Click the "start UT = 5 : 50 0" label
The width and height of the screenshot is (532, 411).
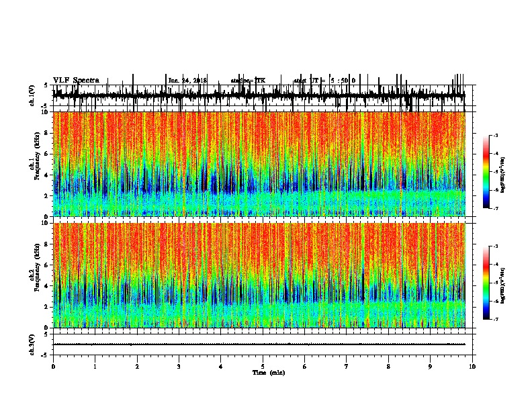coord(324,81)
